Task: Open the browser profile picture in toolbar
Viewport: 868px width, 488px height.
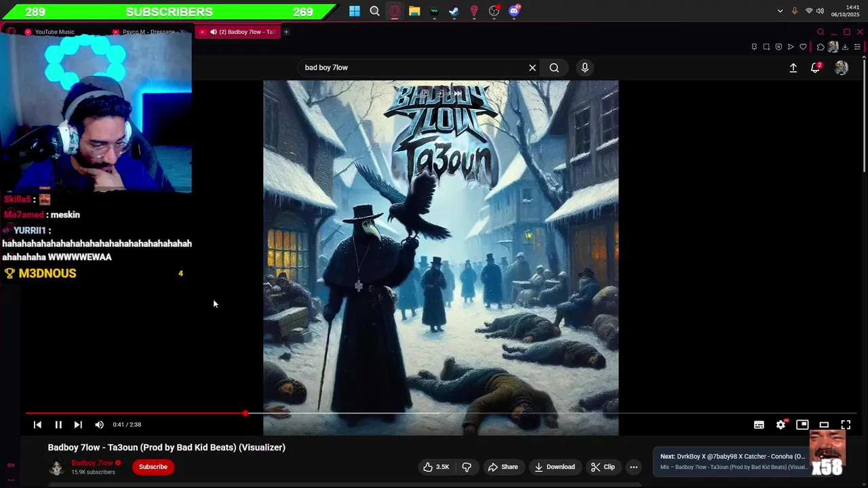Action: tap(833, 47)
